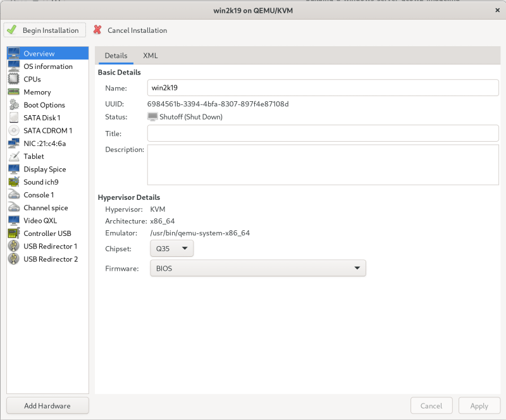Select the Controller USB card icon
Image resolution: width=506 pixels, height=420 pixels.
(x=14, y=233)
